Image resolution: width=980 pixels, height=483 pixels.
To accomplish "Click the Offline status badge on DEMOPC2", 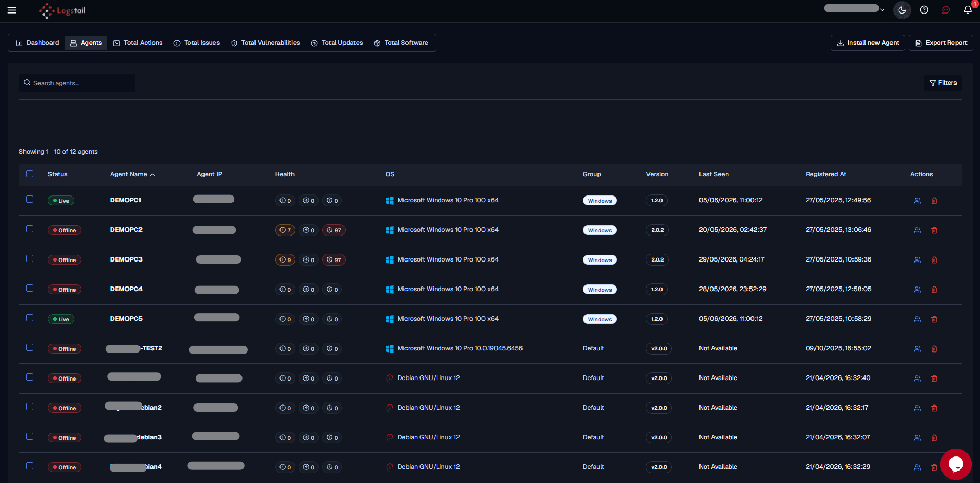I will (x=65, y=230).
